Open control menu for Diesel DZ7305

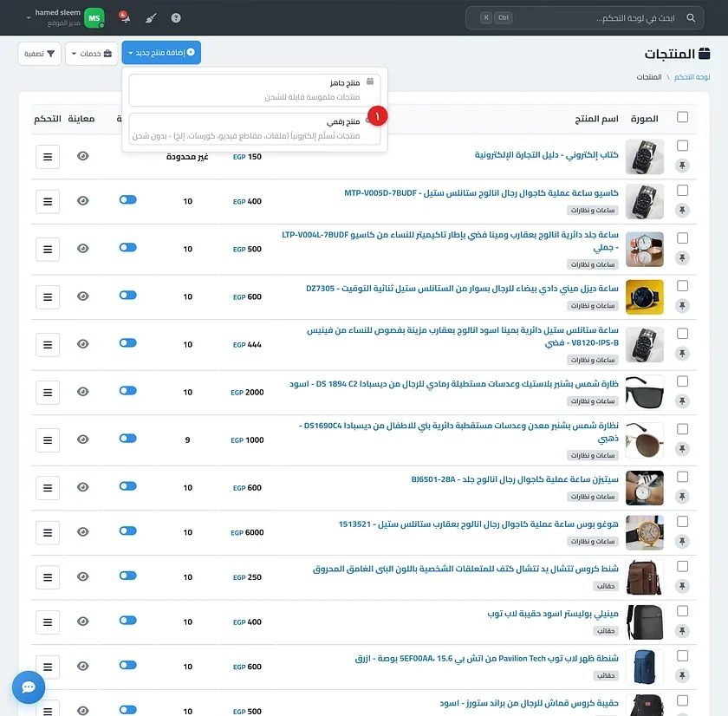point(48,296)
